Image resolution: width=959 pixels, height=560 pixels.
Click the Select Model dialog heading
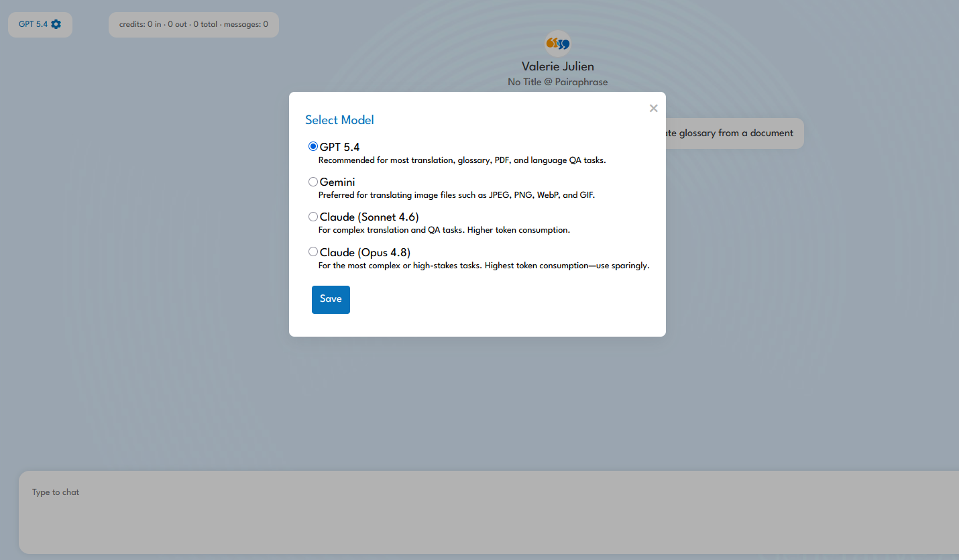(x=339, y=120)
